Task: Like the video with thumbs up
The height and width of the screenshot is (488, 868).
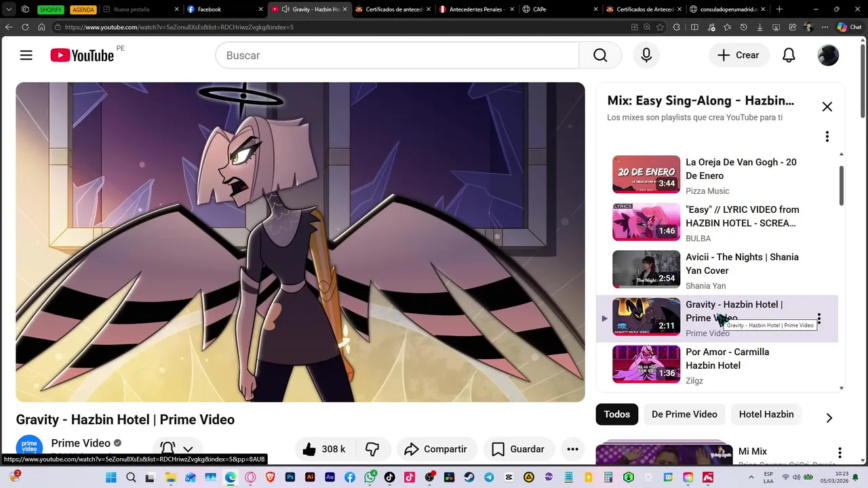Action: (325, 449)
